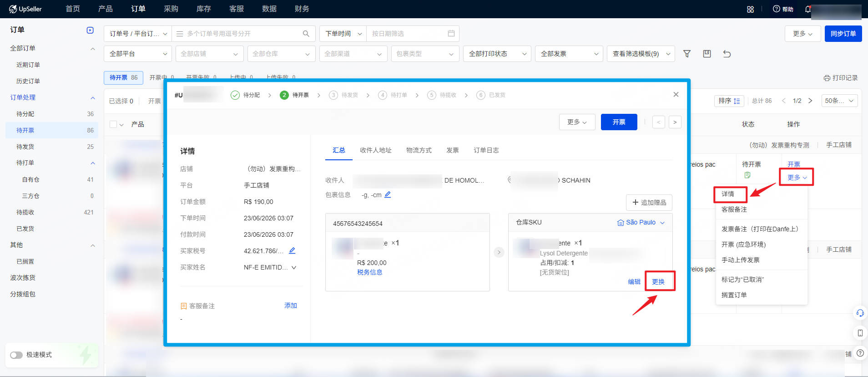Select 手动上传发票 menu entry
The image size is (868, 377).
point(741,260)
